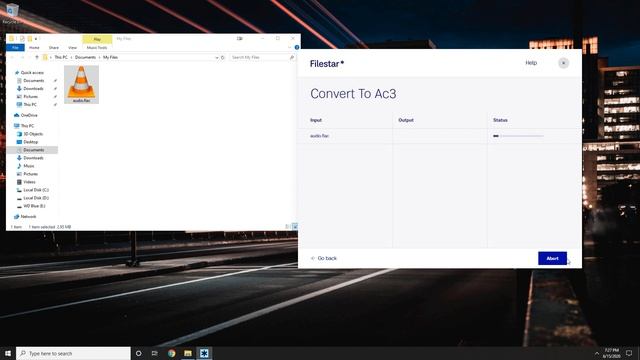Click the taskbar search box
Viewport: 640px width, 360px height.
click(73, 353)
